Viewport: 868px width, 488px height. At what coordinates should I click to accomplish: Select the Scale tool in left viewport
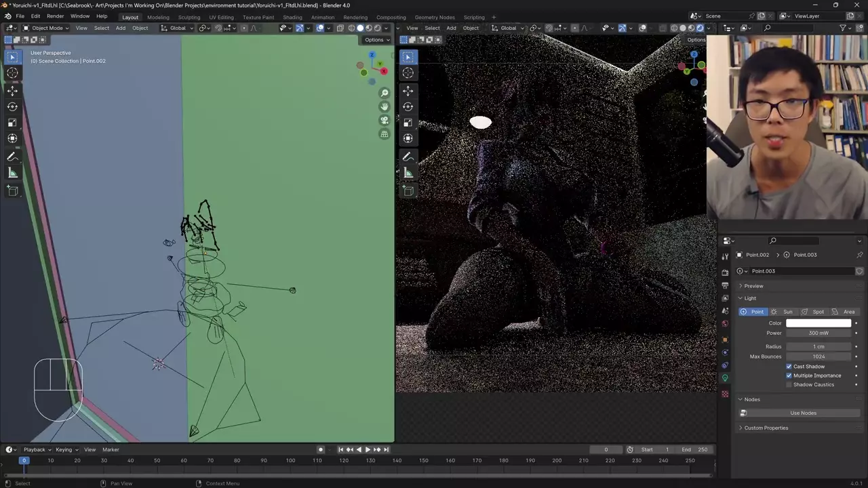tap(12, 123)
